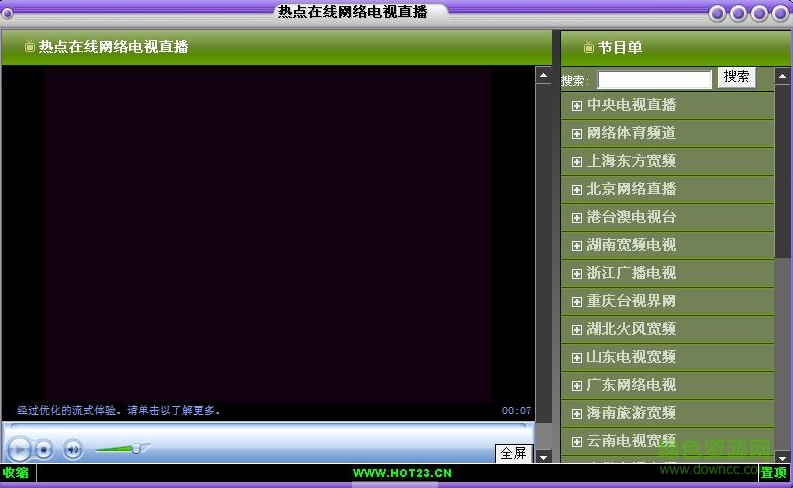
Task: Click the program list scroll down arrow
Action: coord(782,458)
